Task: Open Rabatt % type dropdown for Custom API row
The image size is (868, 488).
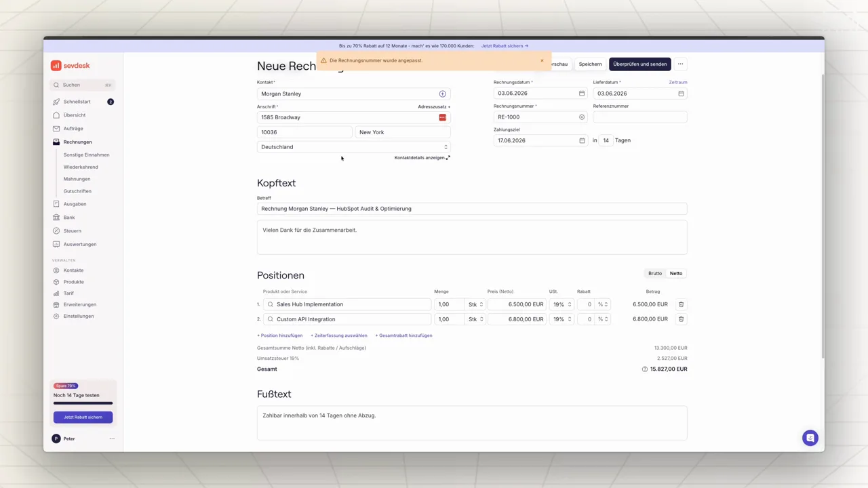Action: point(603,319)
